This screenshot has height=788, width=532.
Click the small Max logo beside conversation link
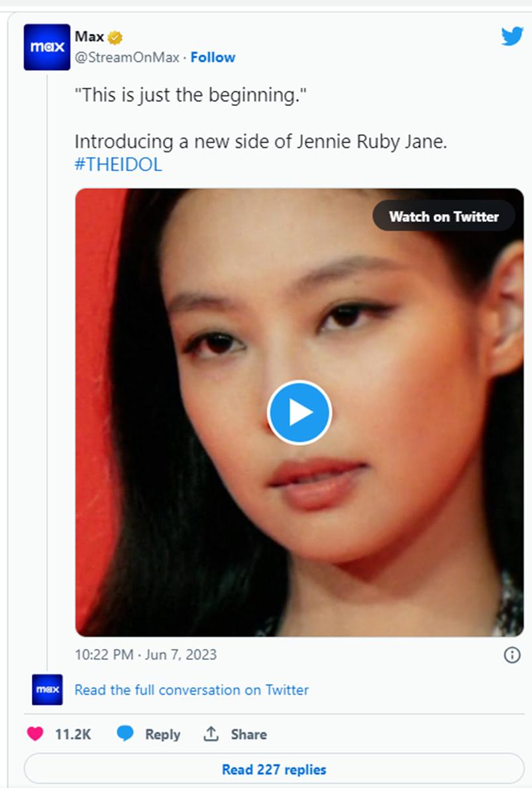click(x=47, y=690)
